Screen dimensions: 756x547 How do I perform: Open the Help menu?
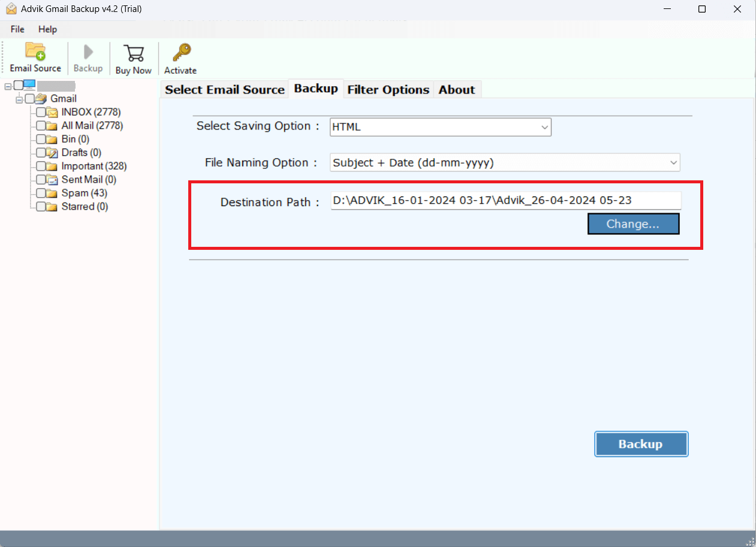[47, 29]
